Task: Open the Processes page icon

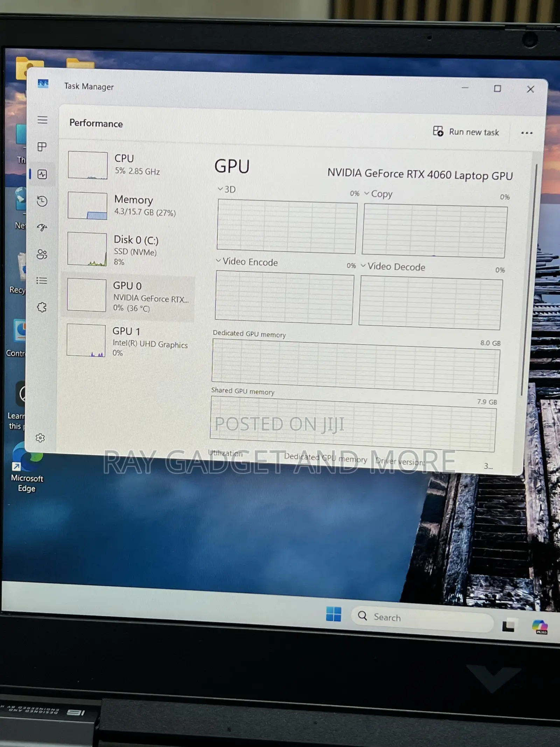Action: tap(42, 147)
